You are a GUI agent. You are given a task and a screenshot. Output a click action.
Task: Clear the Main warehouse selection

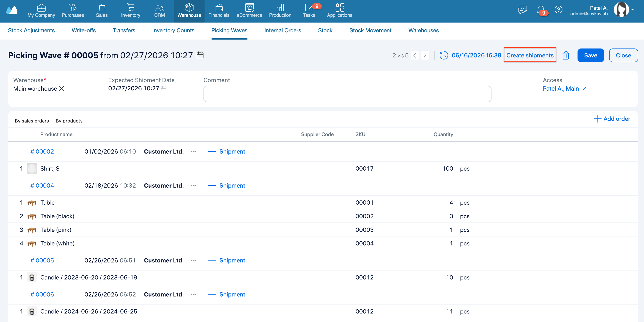click(62, 88)
